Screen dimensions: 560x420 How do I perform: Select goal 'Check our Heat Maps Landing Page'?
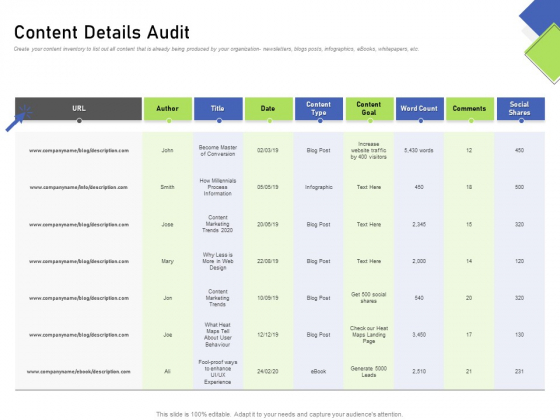[x=369, y=335]
